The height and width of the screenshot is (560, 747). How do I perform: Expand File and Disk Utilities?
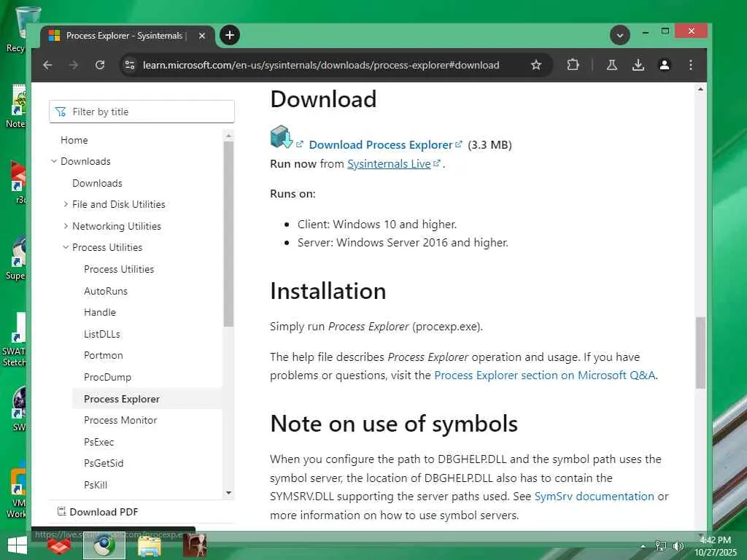tap(66, 204)
